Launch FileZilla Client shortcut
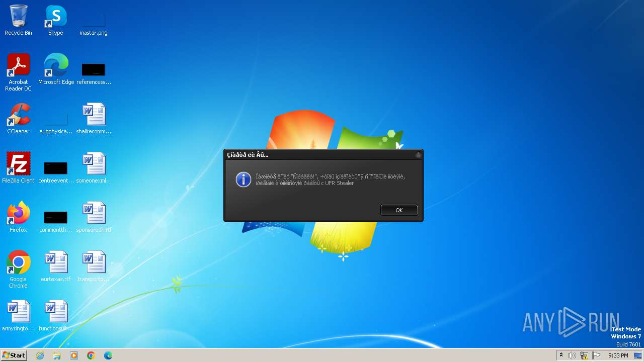The height and width of the screenshot is (362, 644). point(18,168)
